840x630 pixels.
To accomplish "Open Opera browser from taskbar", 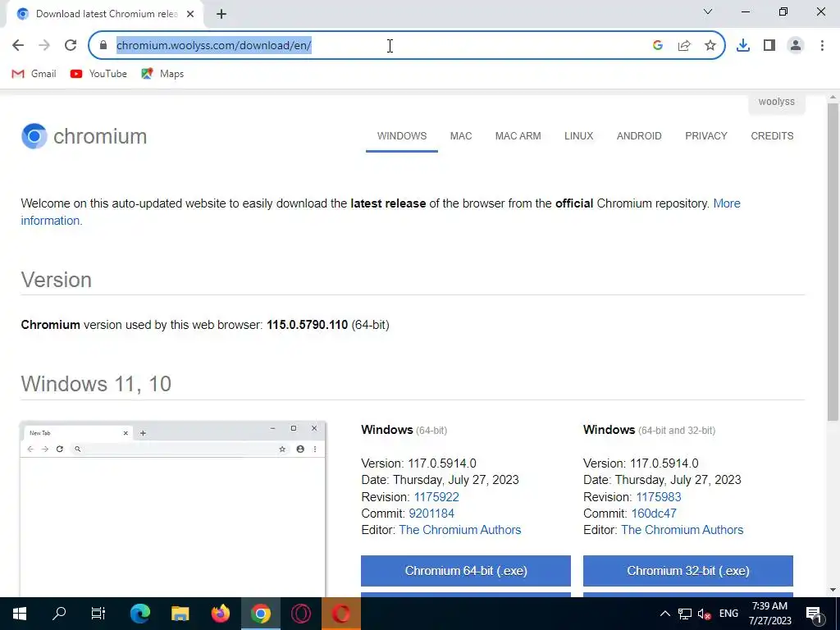I will click(340, 614).
